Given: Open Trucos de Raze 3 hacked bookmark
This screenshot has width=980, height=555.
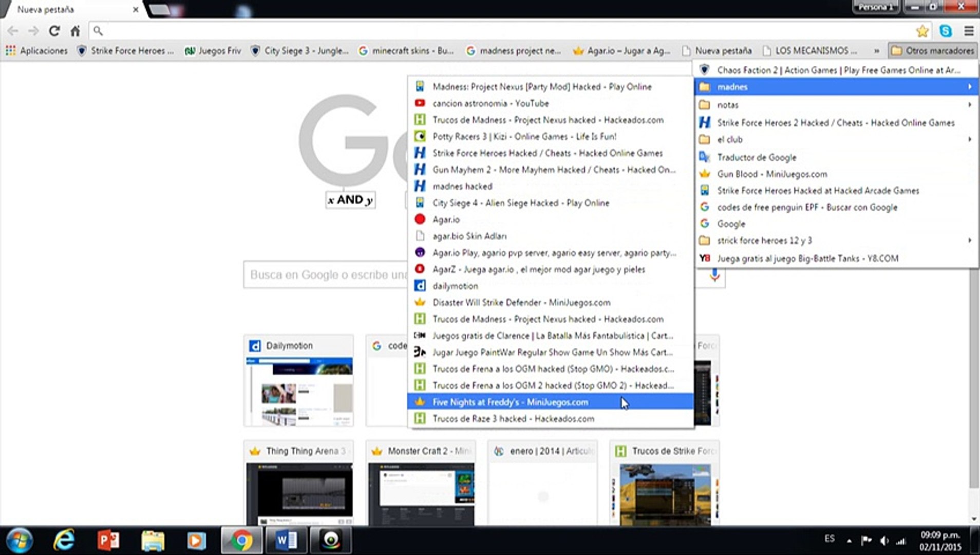Looking at the screenshot, I should click(550, 419).
